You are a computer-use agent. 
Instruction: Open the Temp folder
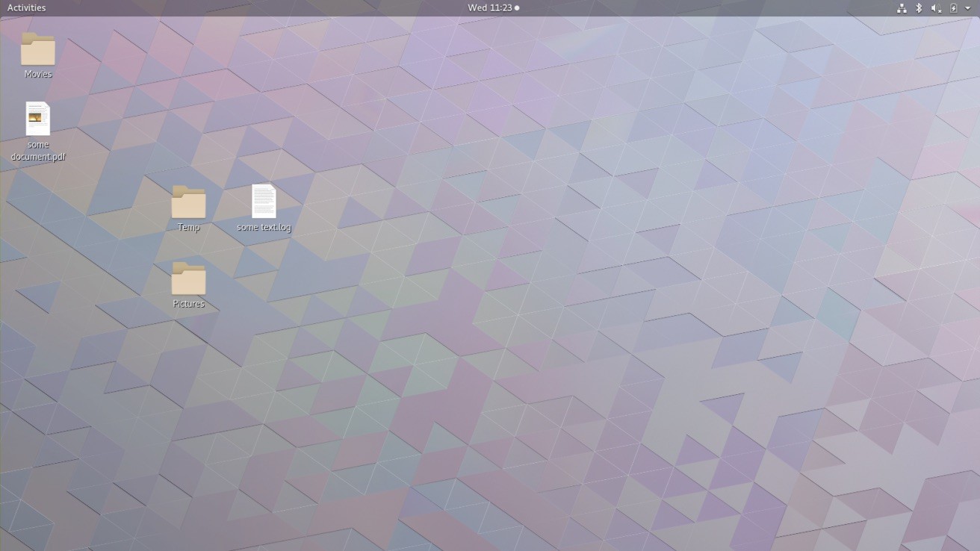tap(187, 202)
